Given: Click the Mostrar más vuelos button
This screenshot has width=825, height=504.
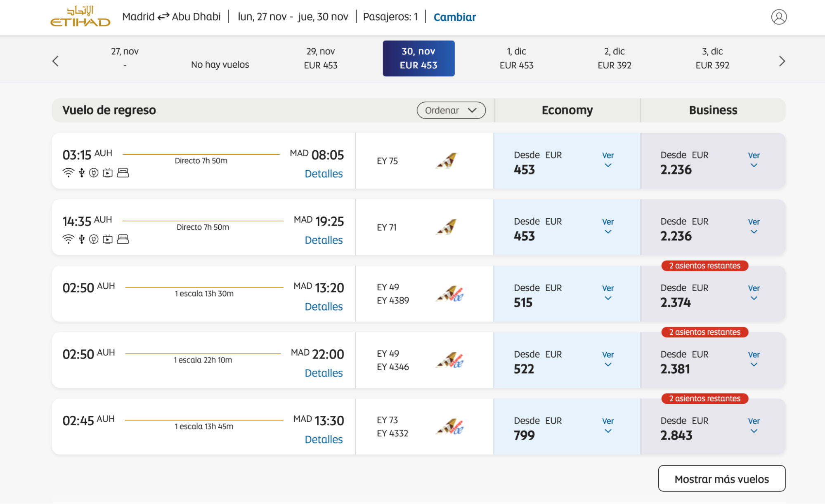Looking at the screenshot, I should pos(721,478).
